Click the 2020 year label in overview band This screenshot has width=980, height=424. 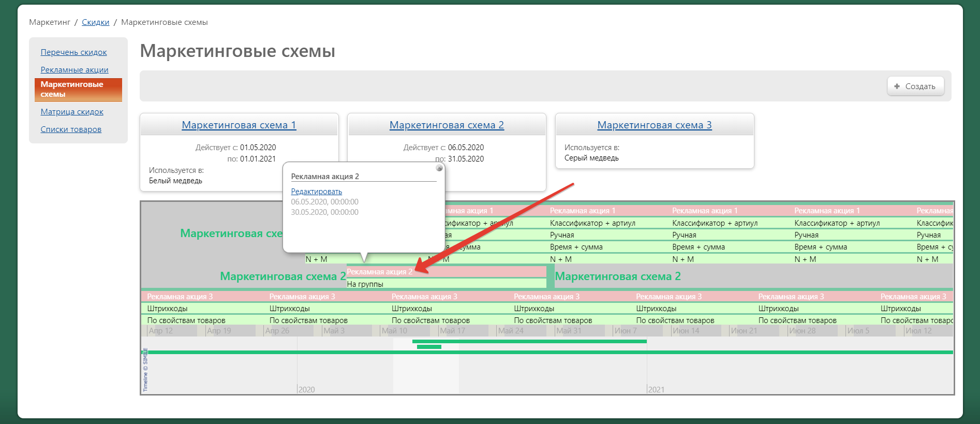(306, 389)
